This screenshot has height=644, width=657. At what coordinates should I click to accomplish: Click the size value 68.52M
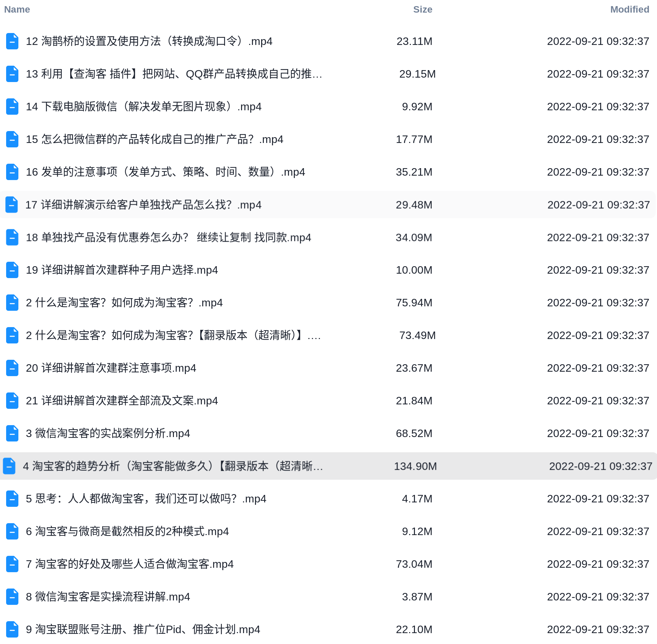click(414, 433)
